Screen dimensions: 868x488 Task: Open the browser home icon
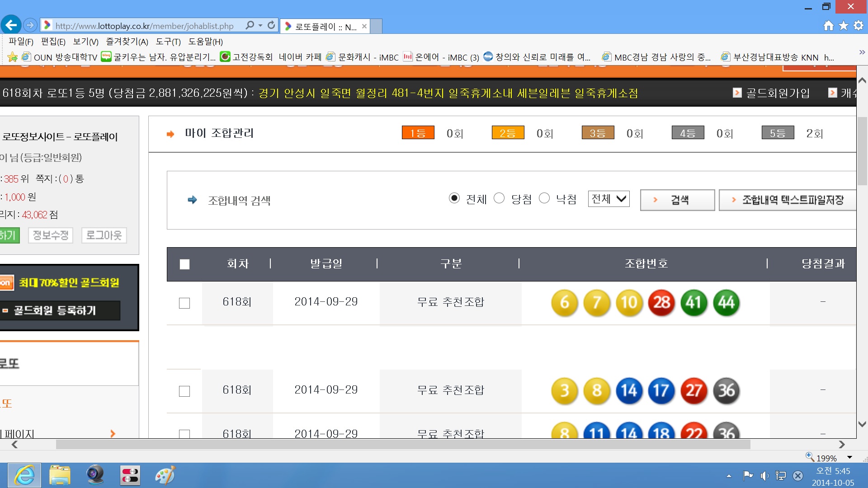(x=828, y=26)
